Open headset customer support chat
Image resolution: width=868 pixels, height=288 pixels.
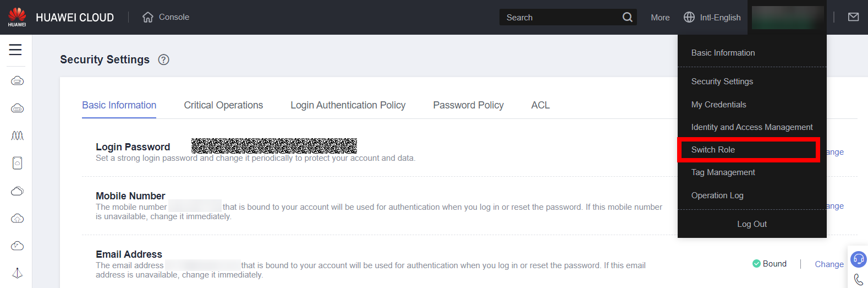pos(858,259)
